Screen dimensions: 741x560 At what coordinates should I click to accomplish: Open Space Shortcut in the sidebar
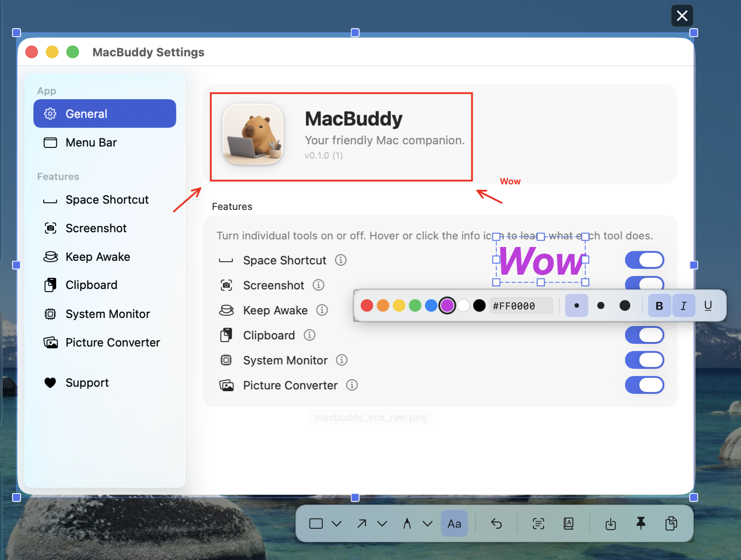(105, 200)
